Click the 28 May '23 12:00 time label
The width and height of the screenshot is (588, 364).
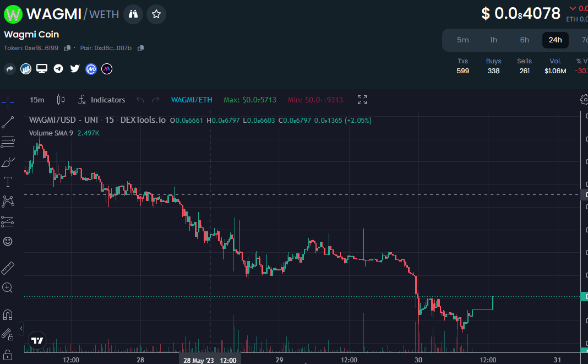pos(210,360)
